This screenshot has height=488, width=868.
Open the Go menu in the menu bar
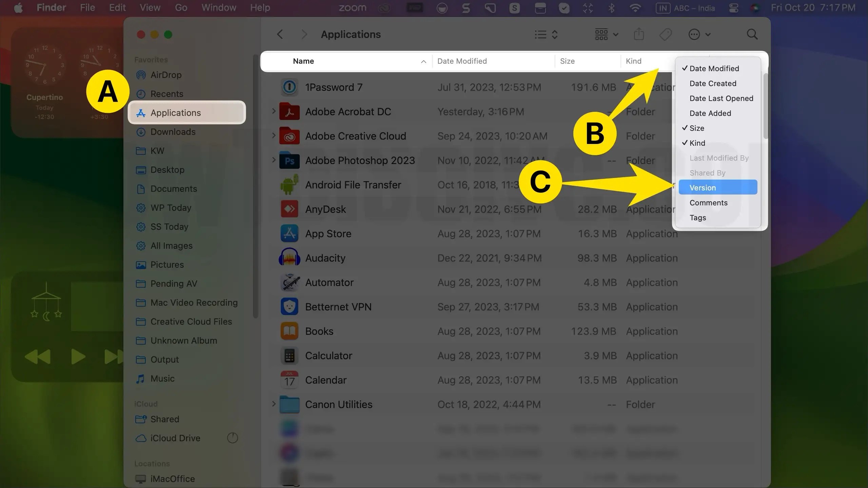pos(181,7)
